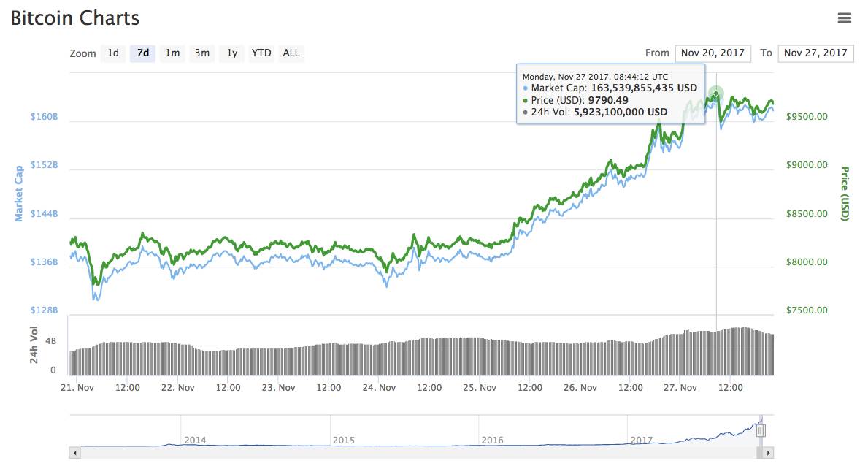The image size is (868, 469).
Task: Click the 22. Nov date label
Action: pos(177,388)
